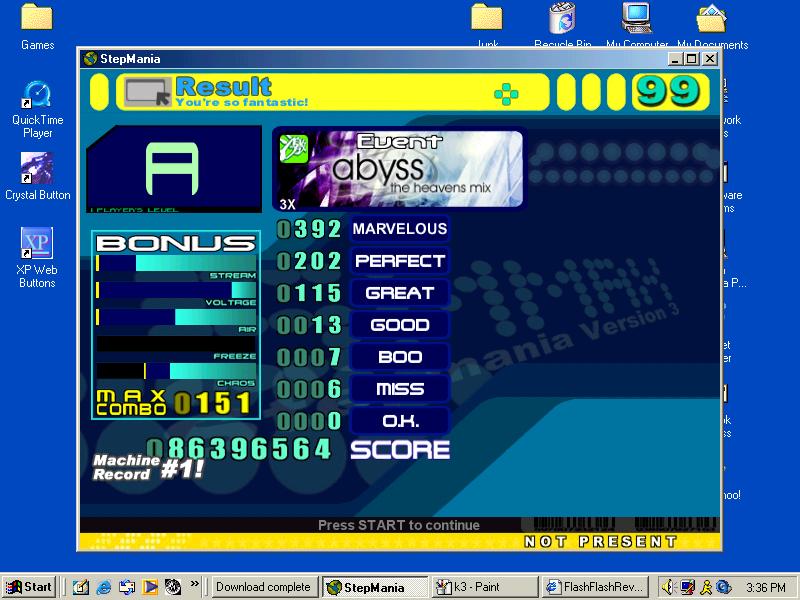Switch to k3 - Paint taskbar button
800x600 pixels.
tap(485, 587)
